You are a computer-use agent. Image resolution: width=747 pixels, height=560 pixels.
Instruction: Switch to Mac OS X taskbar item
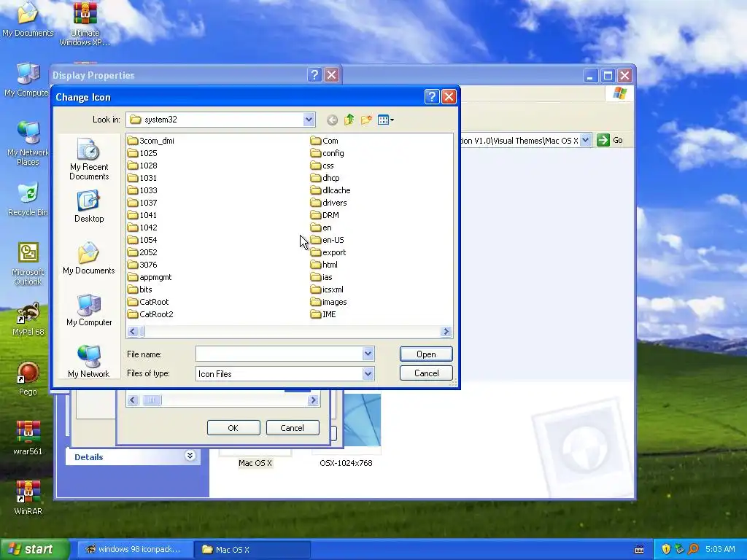click(x=252, y=549)
